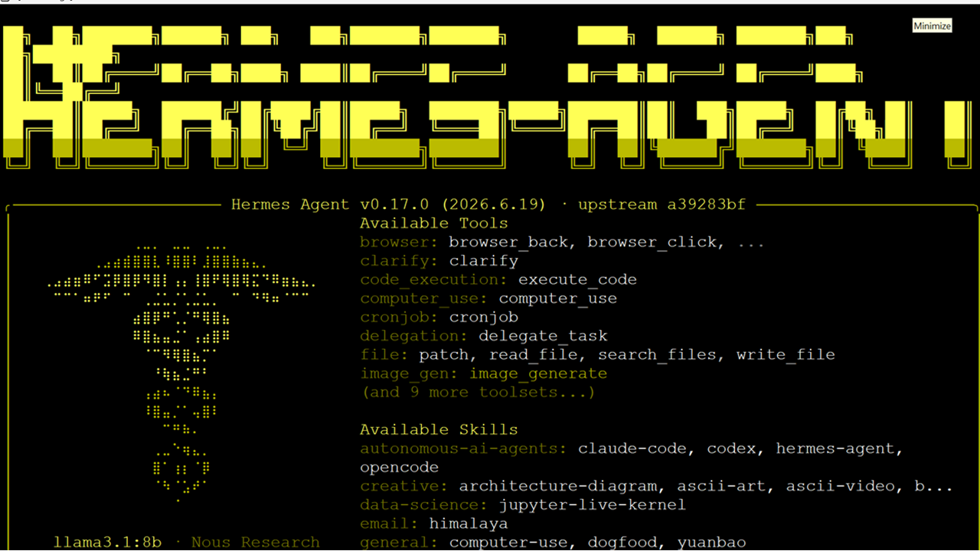Click the "computer_use:" toolset label with colon
This screenshot has width=980, height=551.
click(x=424, y=298)
